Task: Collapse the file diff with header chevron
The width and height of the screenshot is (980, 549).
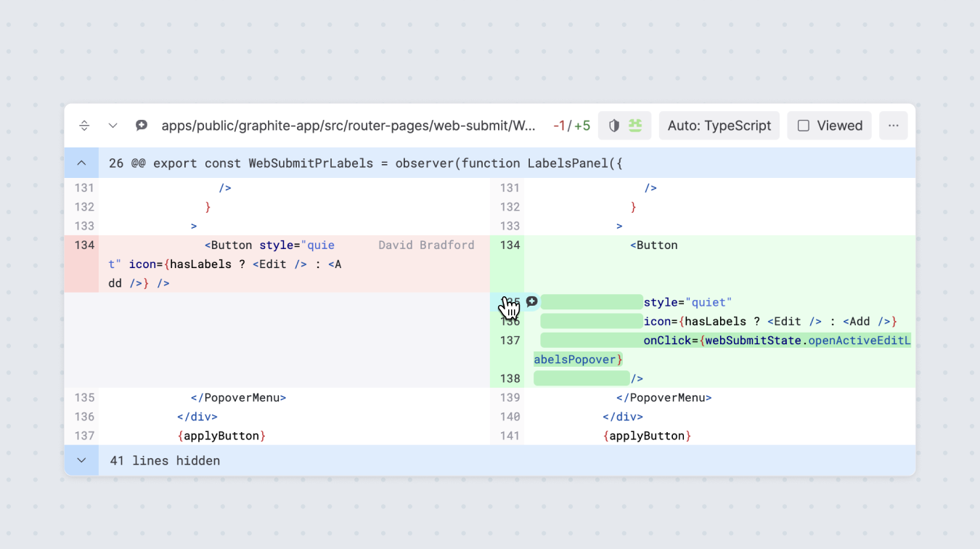Action: pos(113,126)
